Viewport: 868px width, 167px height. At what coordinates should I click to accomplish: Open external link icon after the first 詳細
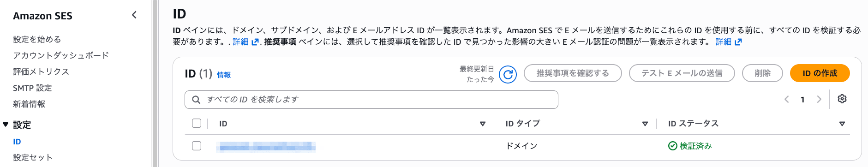(x=255, y=42)
